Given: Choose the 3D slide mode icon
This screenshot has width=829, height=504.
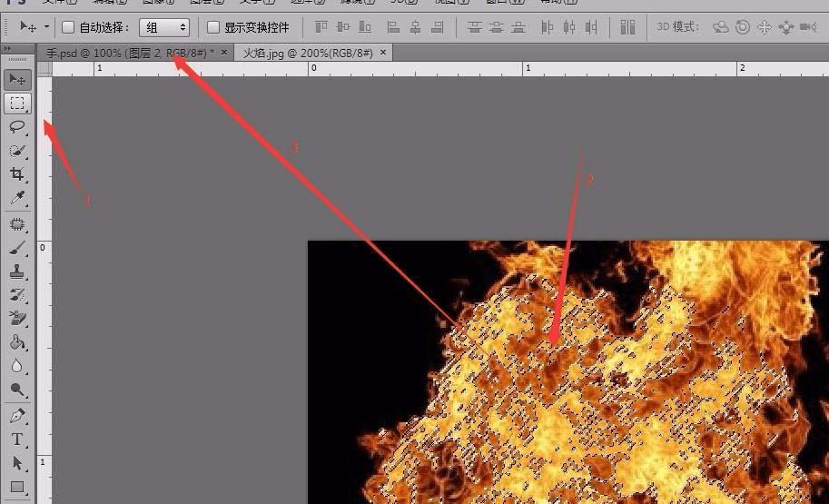Looking at the screenshot, I should click(786, 27).
